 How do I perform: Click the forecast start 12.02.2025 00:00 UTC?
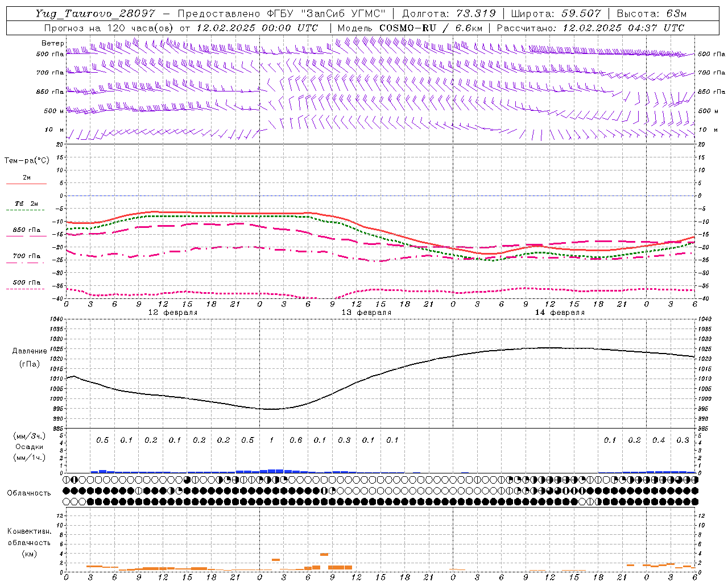[x=257, y=28]
